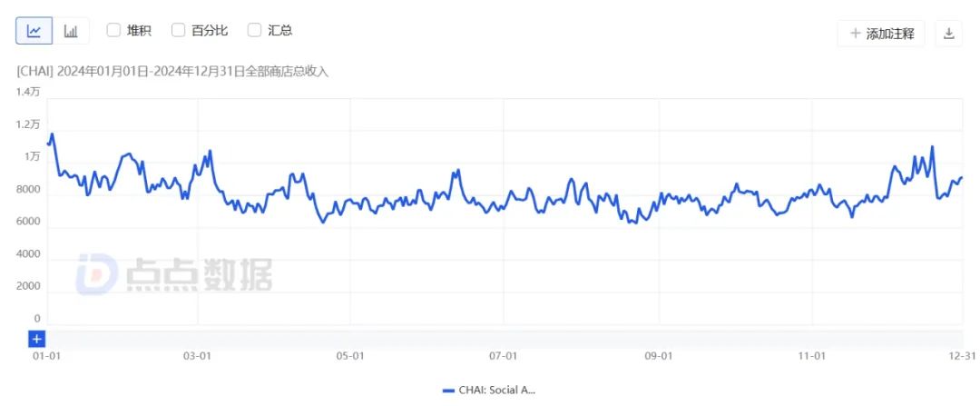Click the 添加注释 button
Viewport: 980px width, 406px height.
coord(881,34)
